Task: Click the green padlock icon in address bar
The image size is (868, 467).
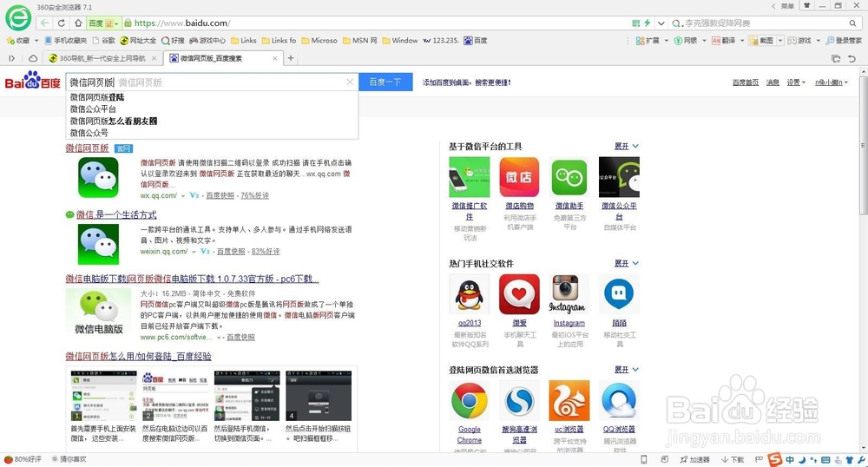Action: pyautogui.click(x=128, y=23)
